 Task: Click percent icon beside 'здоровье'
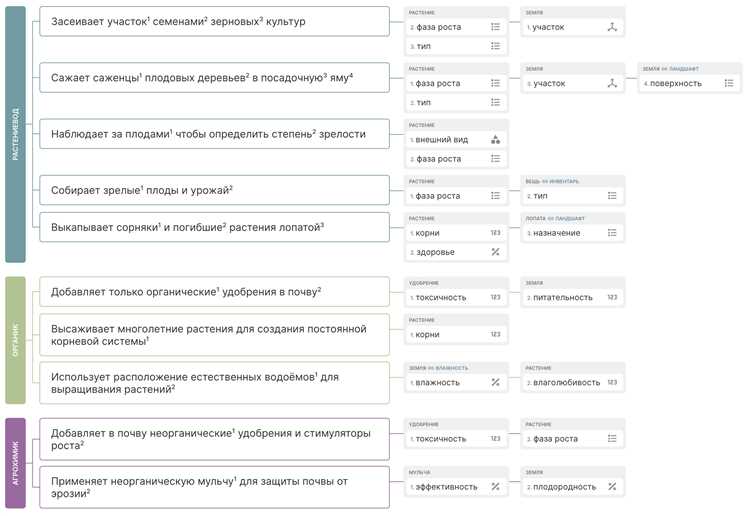tap(495, 252)
